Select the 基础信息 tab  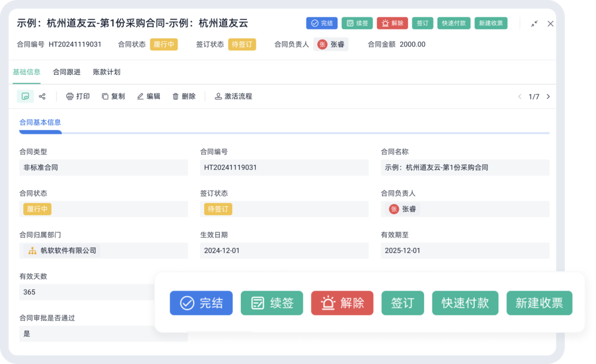[x=26, y=72]
